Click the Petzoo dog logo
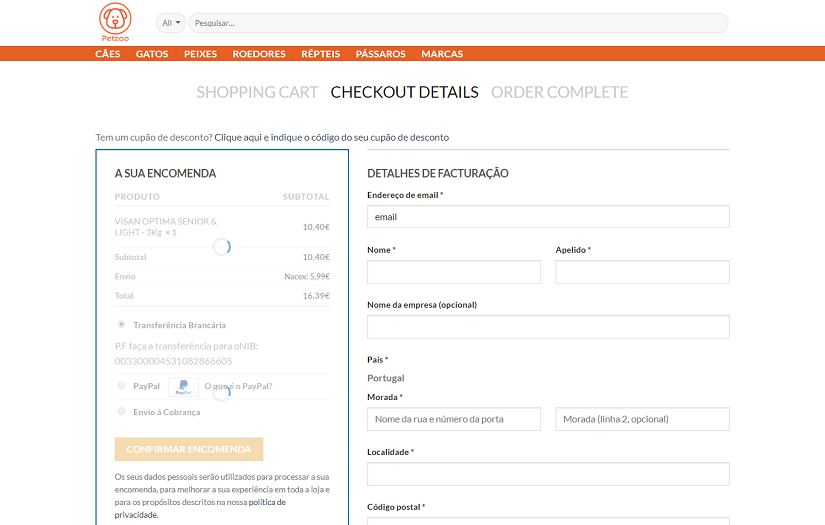825x525 pixels. (x=115, y=21)
